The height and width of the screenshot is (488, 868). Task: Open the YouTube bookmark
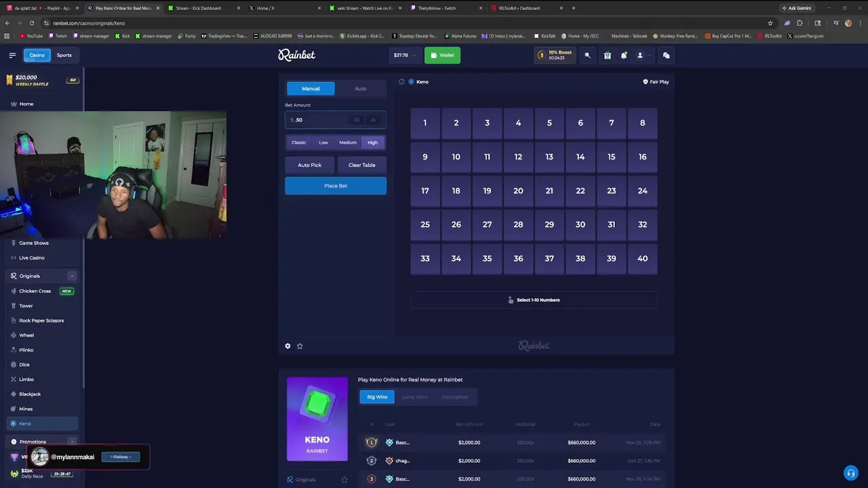point(31,36)
